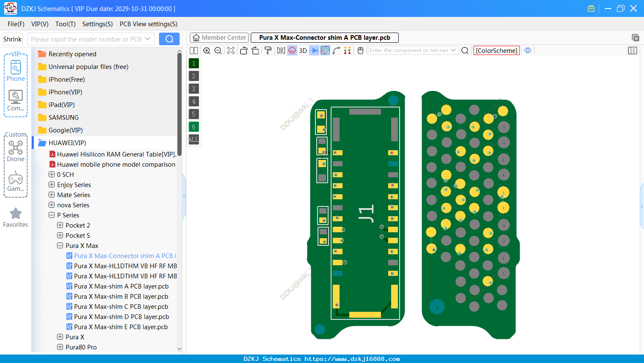Screen dimensions: 644x363
Task: Click the Shrink button
Action: pyautogui.click(x=13, y=39)
